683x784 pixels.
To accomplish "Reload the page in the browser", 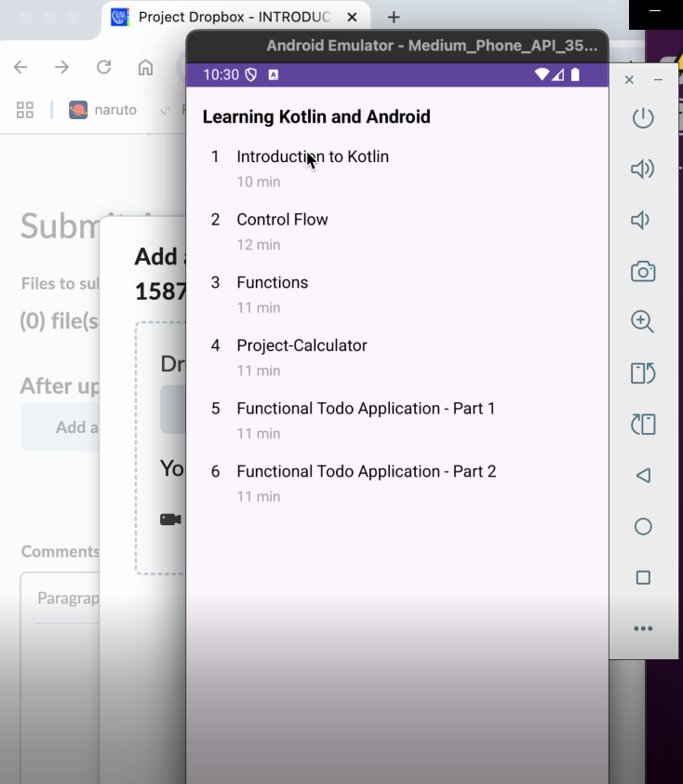I will 103,67.
